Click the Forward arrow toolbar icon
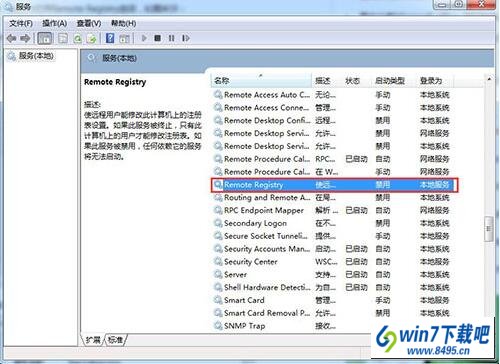Image resolution: width=500 pixels, height=364 pixels. (x=25, y=39)
